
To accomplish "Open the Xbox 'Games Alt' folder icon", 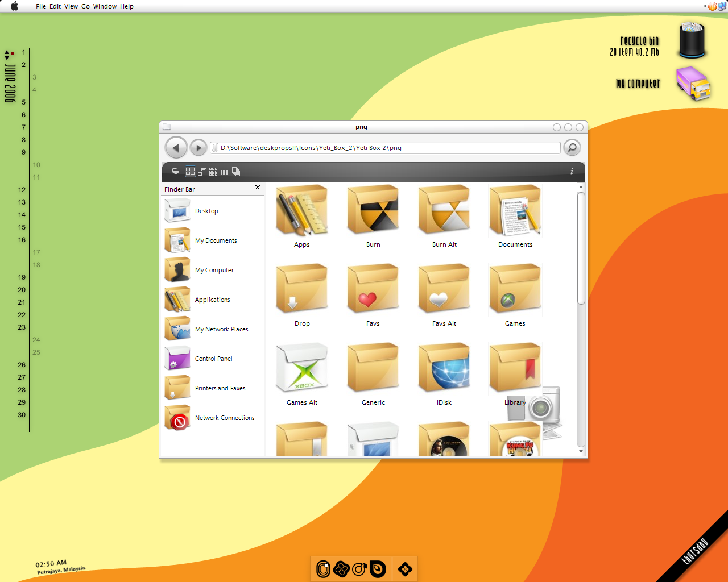I will [x=302, y=368].
